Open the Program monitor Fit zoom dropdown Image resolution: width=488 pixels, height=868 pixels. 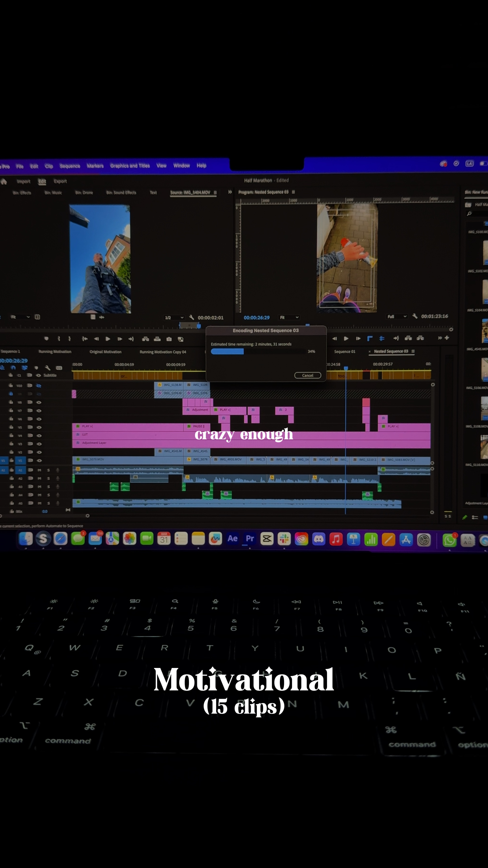coord(289,317)
